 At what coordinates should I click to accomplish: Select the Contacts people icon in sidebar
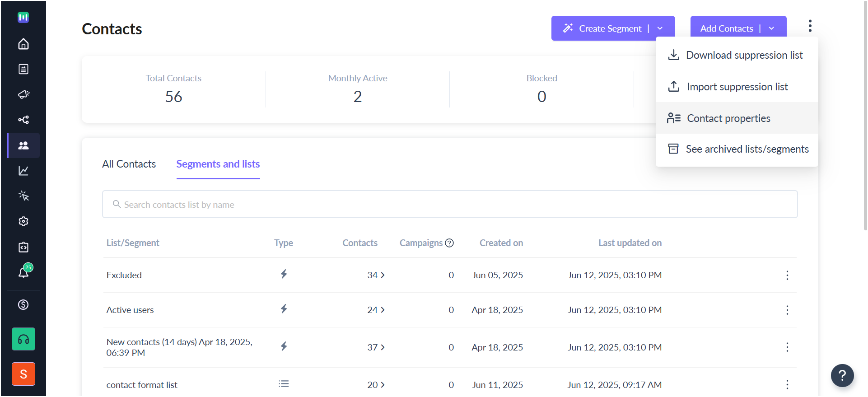click(x=23, y=145)
